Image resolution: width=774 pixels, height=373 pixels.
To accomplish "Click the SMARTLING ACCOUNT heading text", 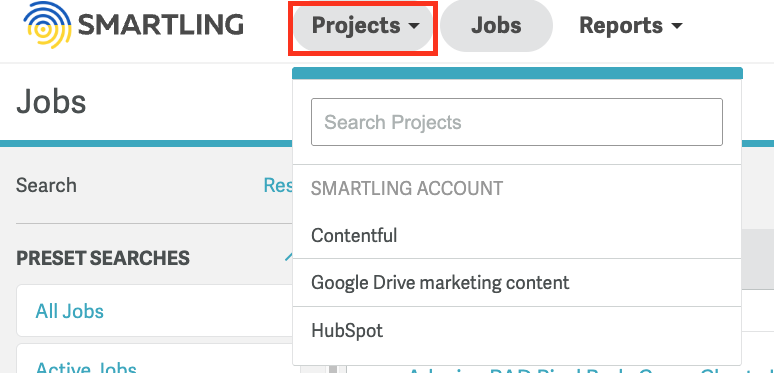I will 407,188.
